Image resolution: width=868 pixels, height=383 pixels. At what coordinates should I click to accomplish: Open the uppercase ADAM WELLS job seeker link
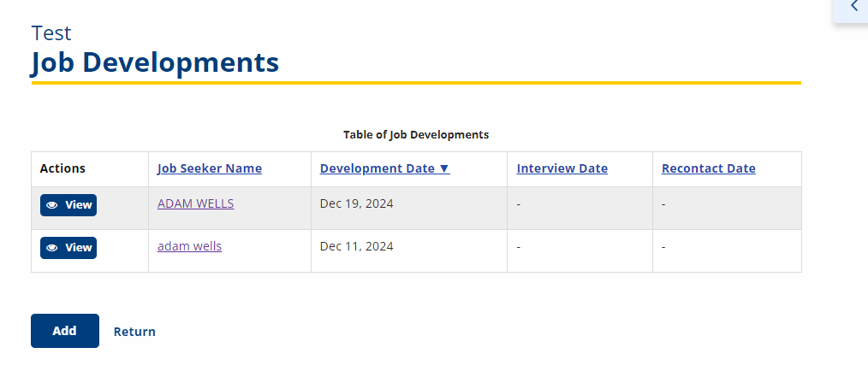[195, 203]
